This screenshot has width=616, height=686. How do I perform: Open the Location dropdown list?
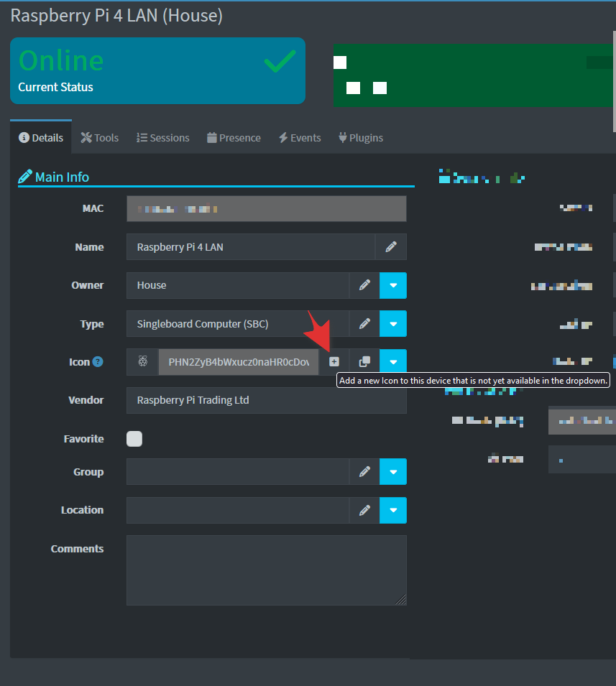[x=393, y=510]
